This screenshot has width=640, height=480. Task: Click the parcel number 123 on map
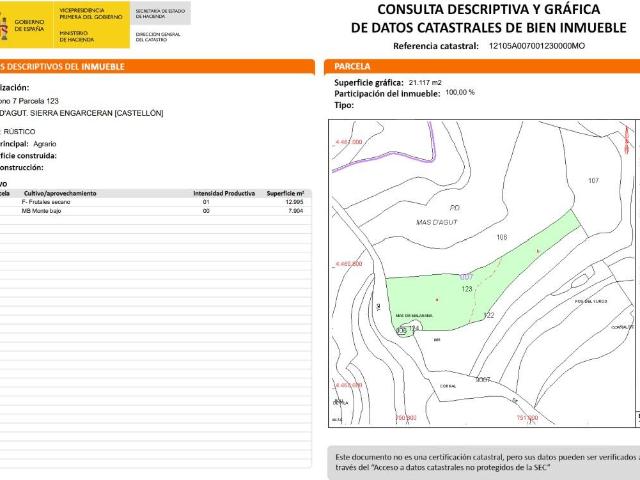click(467, 289)
